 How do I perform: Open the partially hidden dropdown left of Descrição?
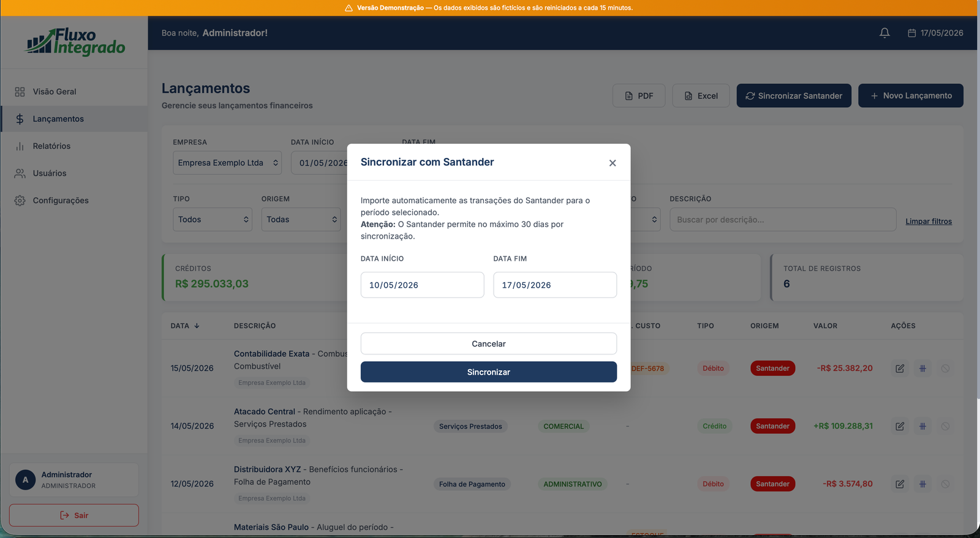tap(646, 220)
